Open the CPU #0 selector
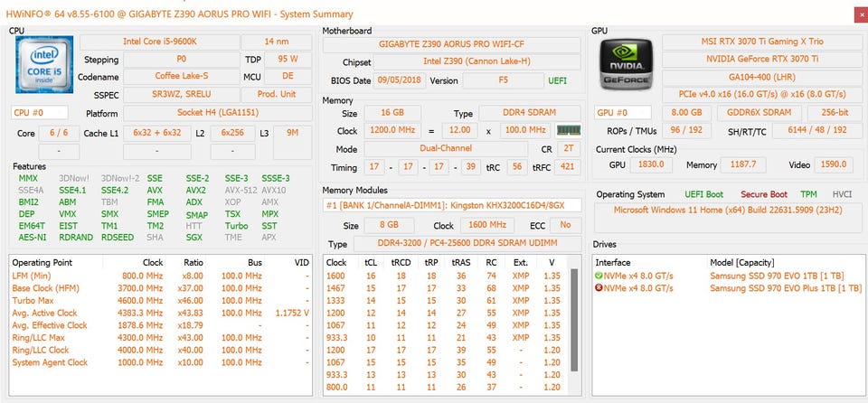 pyautogui.click(x=39, y=113)
